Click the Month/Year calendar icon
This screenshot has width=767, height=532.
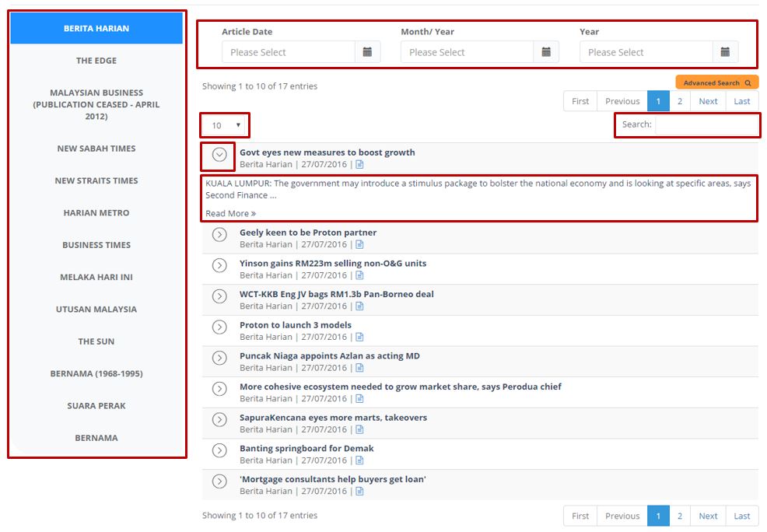(x=546, y=52)
